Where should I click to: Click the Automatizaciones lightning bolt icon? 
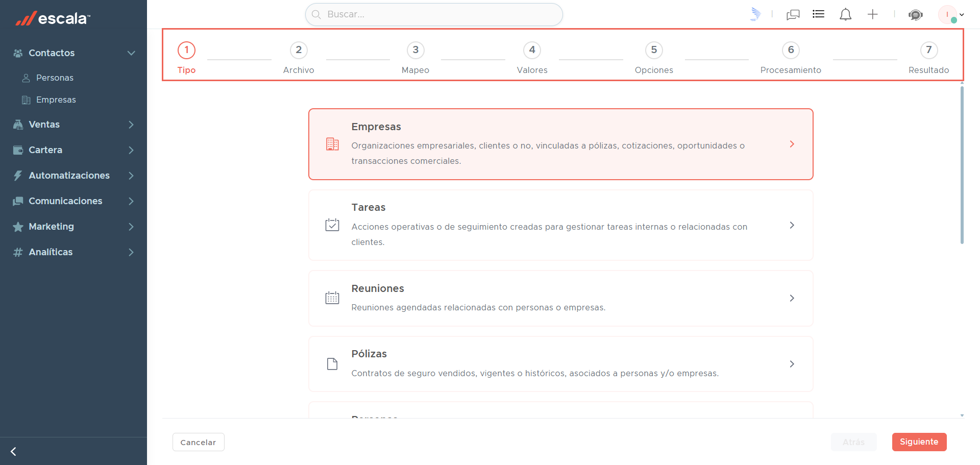pyautogui.click(x=18, y=176)
